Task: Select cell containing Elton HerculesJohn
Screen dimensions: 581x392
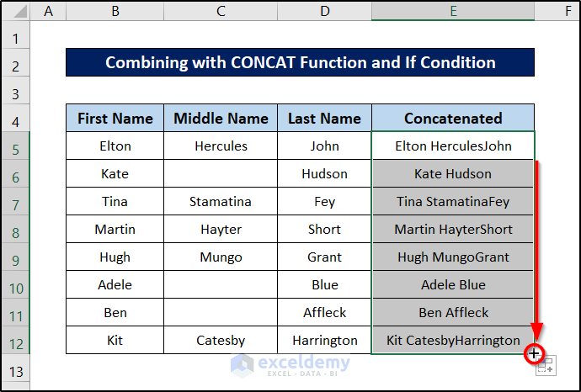Action: pyautogui.click(x=453, y=146)
